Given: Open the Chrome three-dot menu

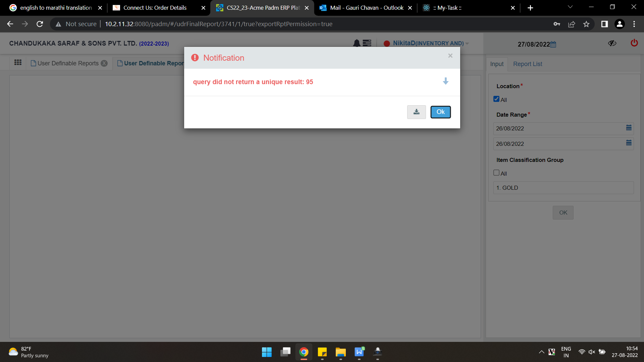Looking at the screenshot, I should pos(634,24).
